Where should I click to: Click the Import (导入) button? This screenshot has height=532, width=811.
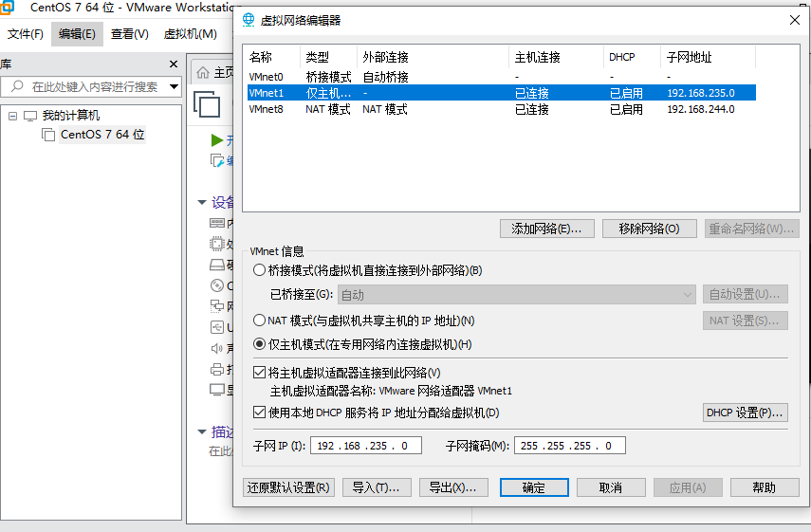[377, 487]
